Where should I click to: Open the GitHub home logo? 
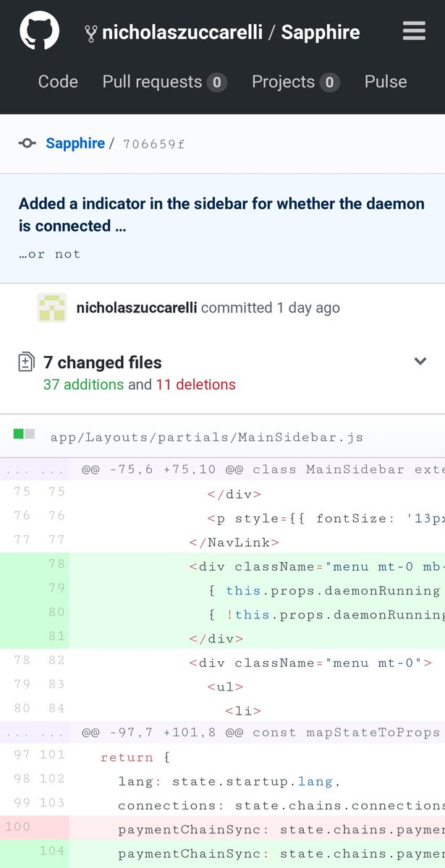click(x=38, y=31)
